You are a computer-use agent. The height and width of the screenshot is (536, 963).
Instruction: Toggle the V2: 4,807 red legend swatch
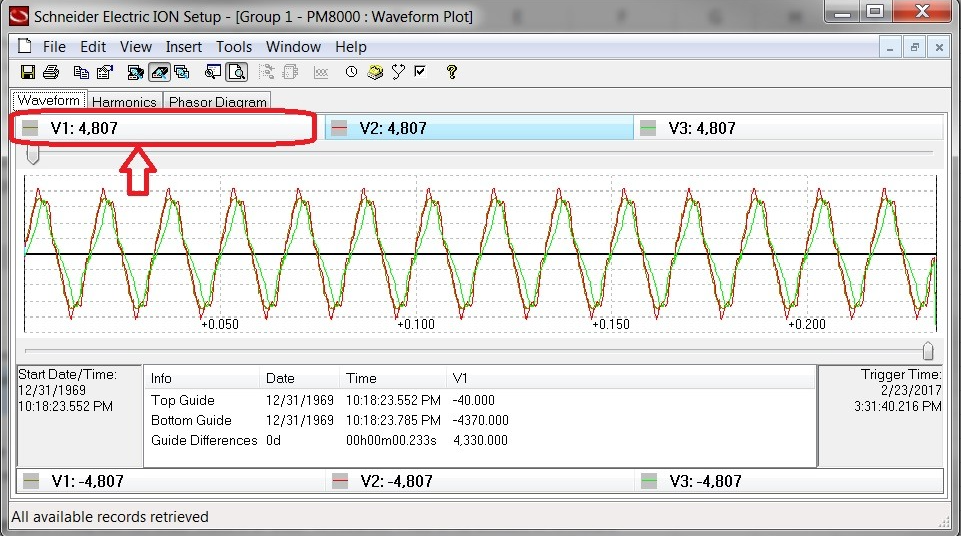coord(339,128)
